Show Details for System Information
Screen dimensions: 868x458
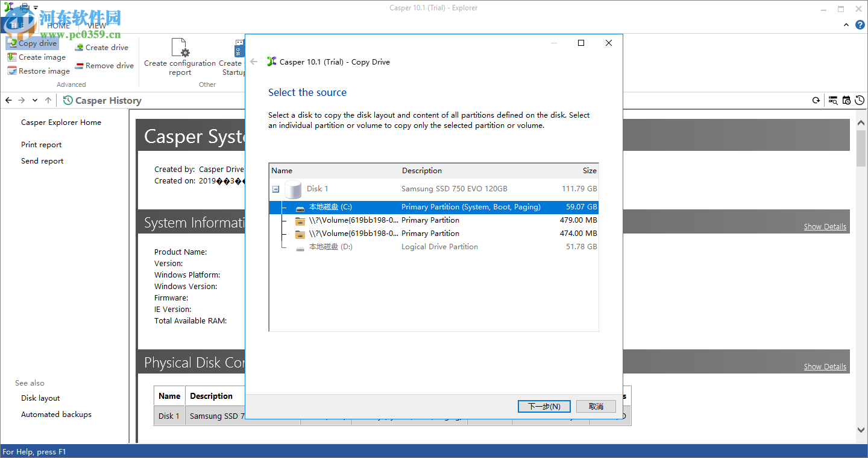coord(825,227)
